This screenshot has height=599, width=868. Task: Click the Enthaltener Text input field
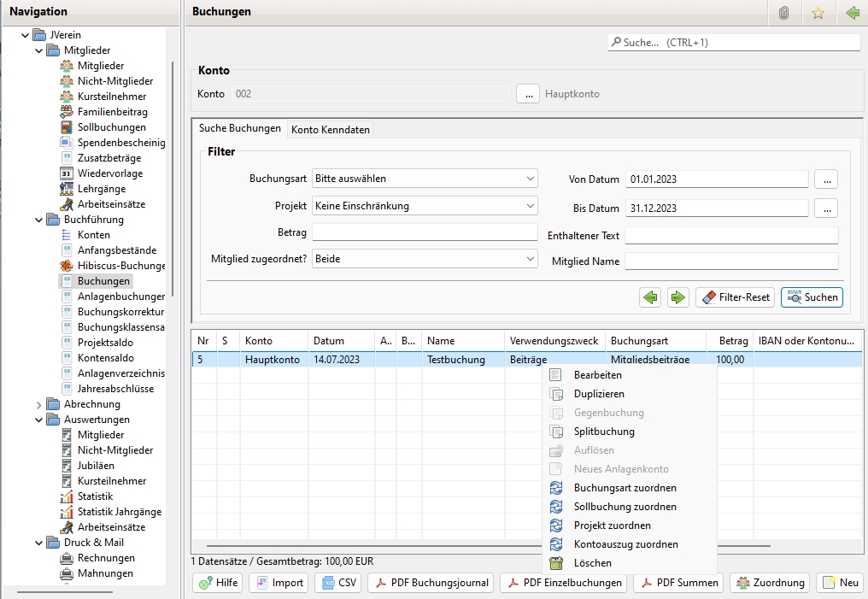pyautogui.click(x=731, y=235)
